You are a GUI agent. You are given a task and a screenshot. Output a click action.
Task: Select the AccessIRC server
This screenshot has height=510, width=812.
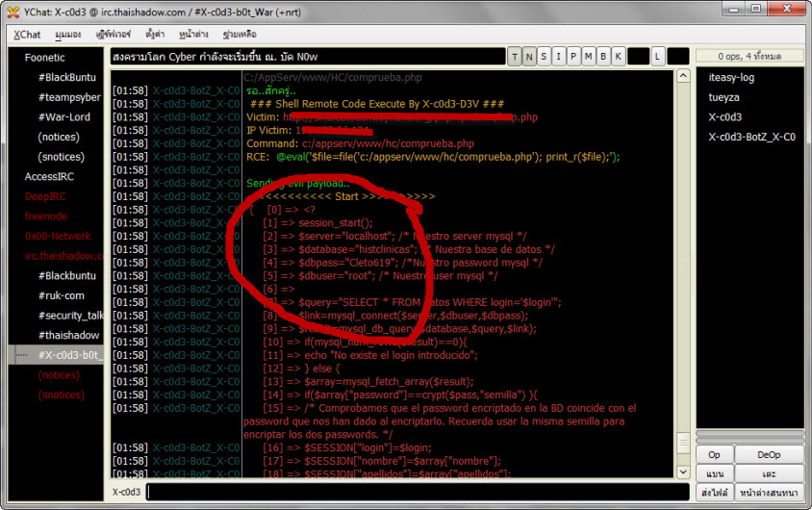(x=49, y=176)
